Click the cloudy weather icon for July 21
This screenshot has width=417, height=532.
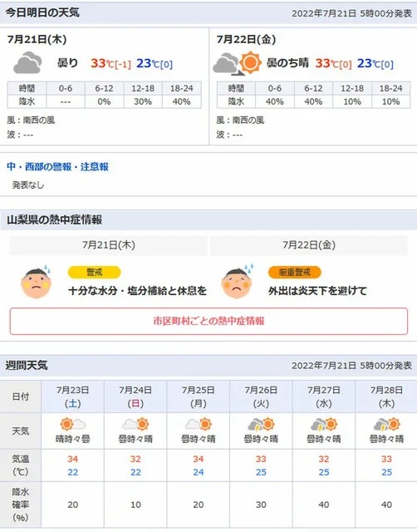click(27, 63)
